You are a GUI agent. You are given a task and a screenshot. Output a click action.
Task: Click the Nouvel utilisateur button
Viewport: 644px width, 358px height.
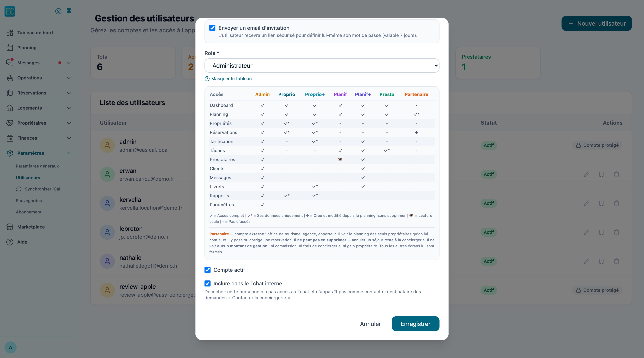(x=597, y=24)
